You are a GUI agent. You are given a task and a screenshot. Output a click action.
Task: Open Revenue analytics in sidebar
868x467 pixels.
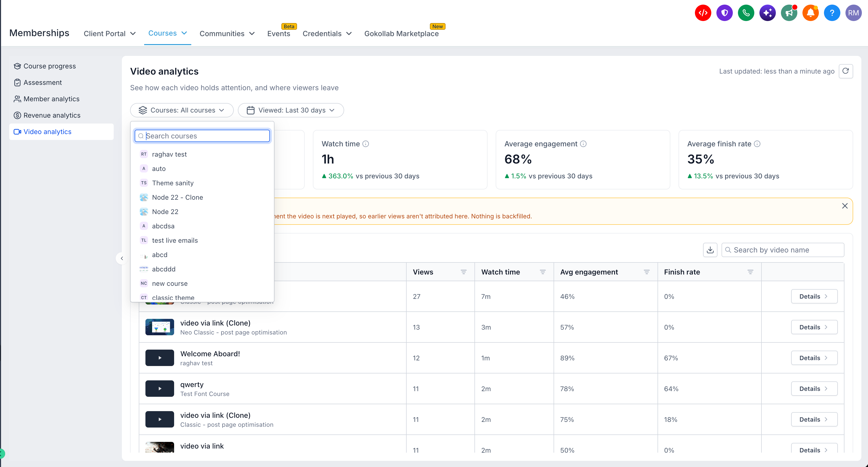point(61,115)
